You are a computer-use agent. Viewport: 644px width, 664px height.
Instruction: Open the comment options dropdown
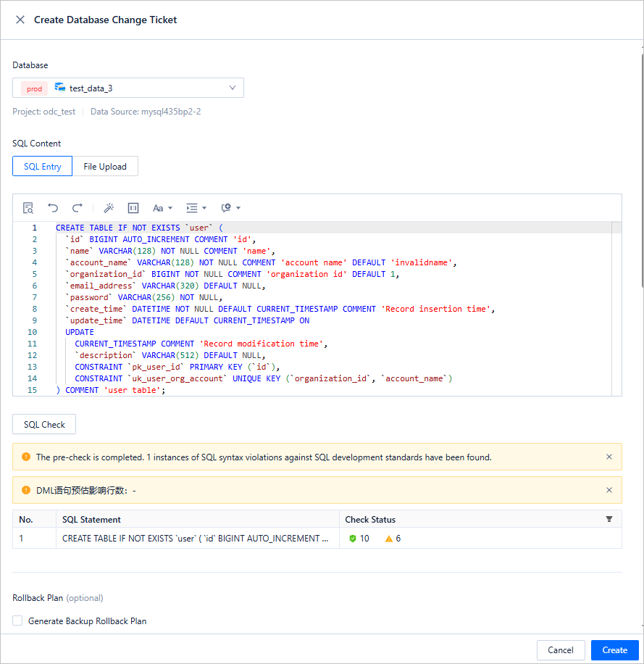pos(230,208)
